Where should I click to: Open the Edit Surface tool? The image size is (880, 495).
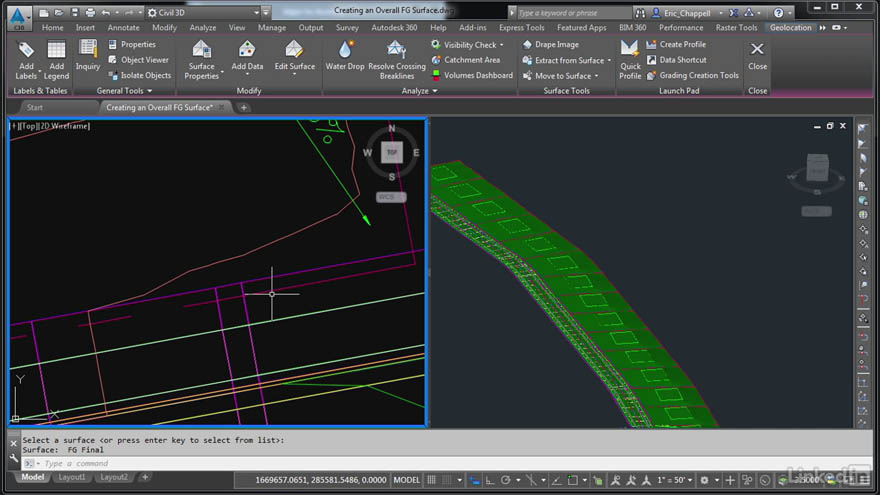(294, 56)
